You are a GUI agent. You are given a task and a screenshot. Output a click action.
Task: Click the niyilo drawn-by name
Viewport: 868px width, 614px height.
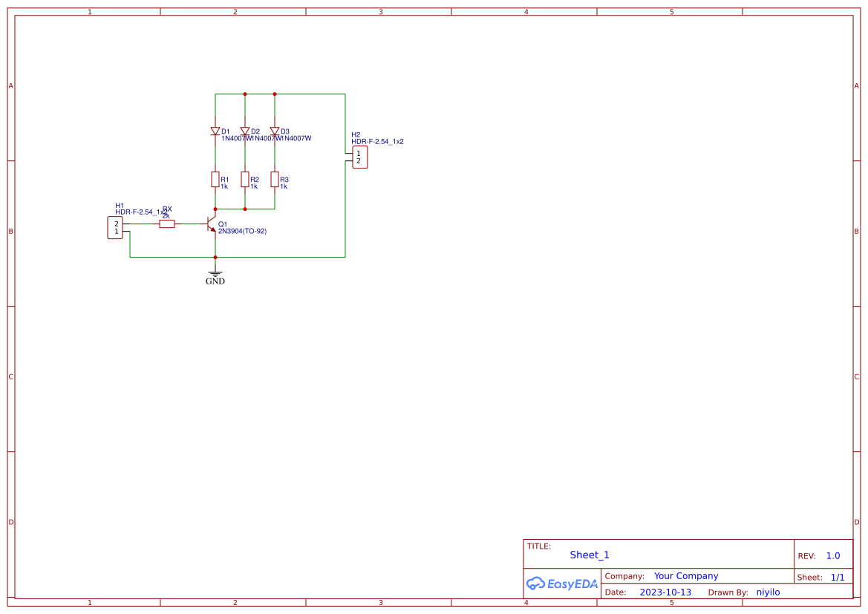768,592
